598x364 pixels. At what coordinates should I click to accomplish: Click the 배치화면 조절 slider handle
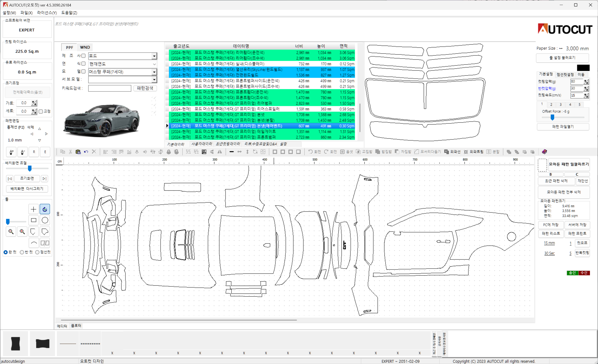(x=30, y=168)
